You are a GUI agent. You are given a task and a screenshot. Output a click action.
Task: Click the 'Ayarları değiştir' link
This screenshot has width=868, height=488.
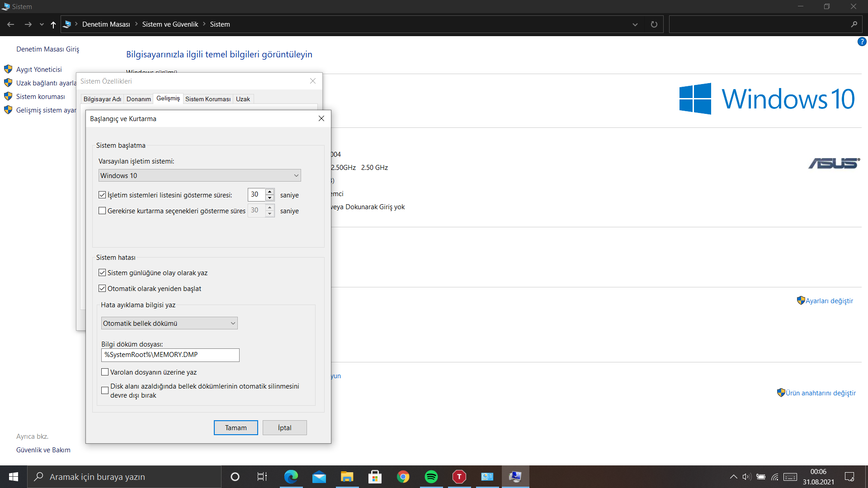tap(829, 301)
